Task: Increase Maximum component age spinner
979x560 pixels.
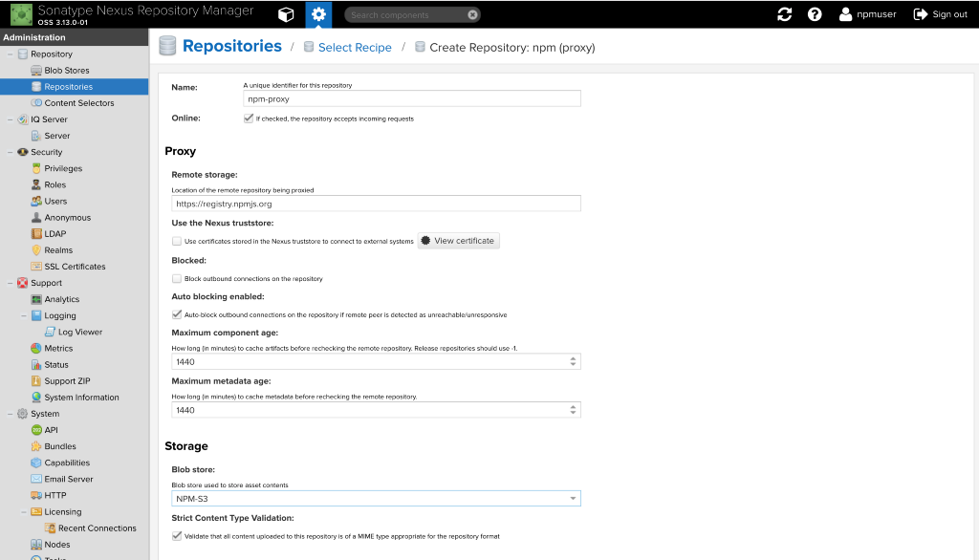Action: (573, 359)
